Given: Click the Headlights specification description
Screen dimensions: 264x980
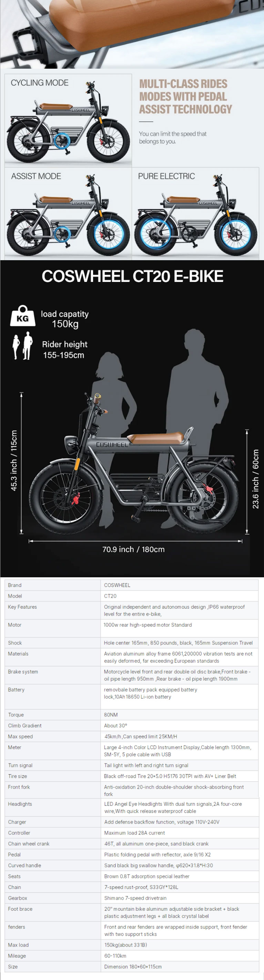Looking at the screenshot, I should pos(173,807).
